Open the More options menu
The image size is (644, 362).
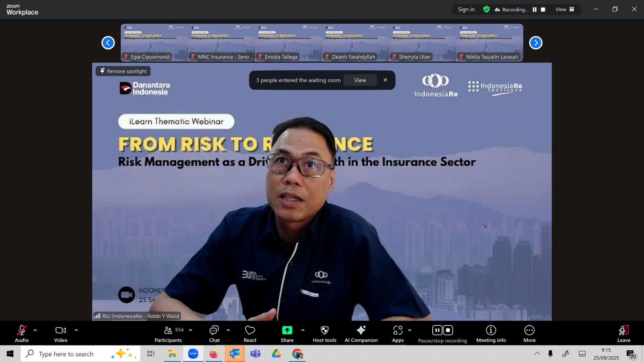[529, 333]
